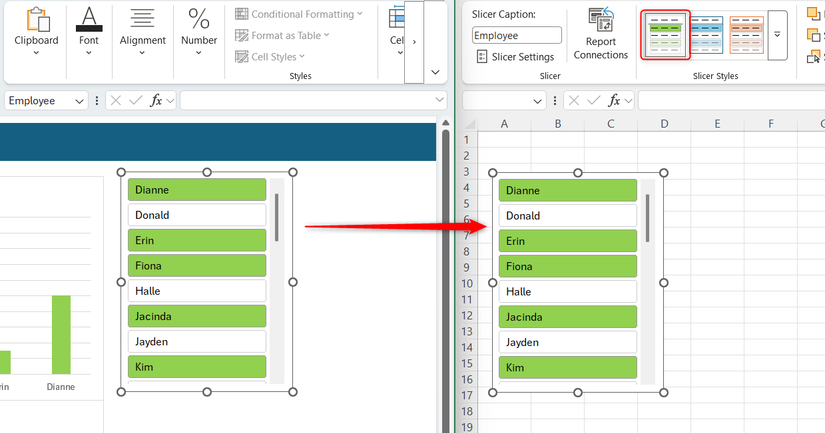Toggle Jacinda in the grid window slicer
The height and width of the screenshot is (433, 825).
point(568,317)
